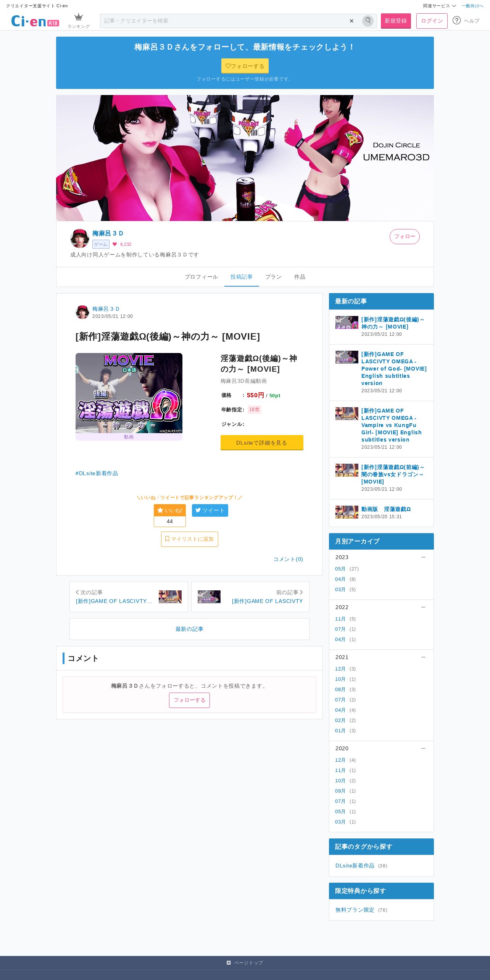The image size is (490, 980).
Task: Open sidebar link 動画版 淫蕩遊戯Ω
Action: 386,509
